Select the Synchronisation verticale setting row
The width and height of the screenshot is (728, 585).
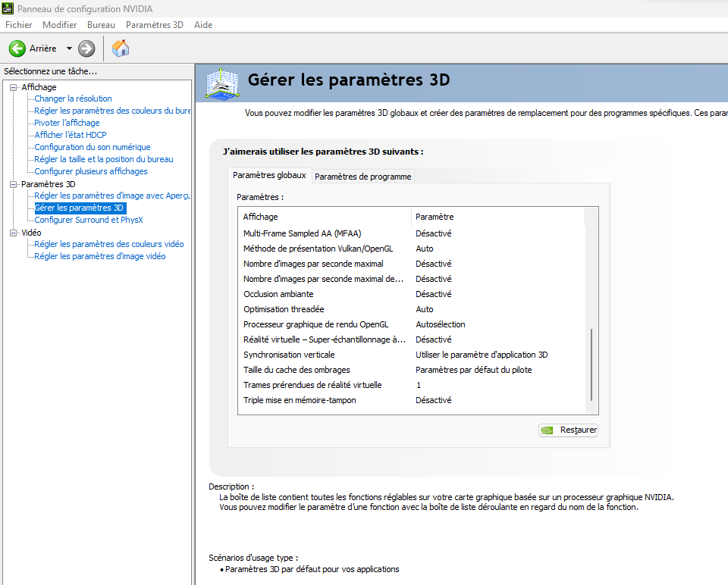click(289, 355)
